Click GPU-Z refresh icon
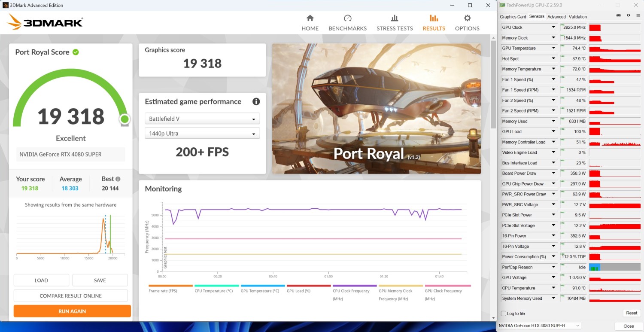Image resolution: width=644 pixels, height=332 pixels. pos(628,15)
